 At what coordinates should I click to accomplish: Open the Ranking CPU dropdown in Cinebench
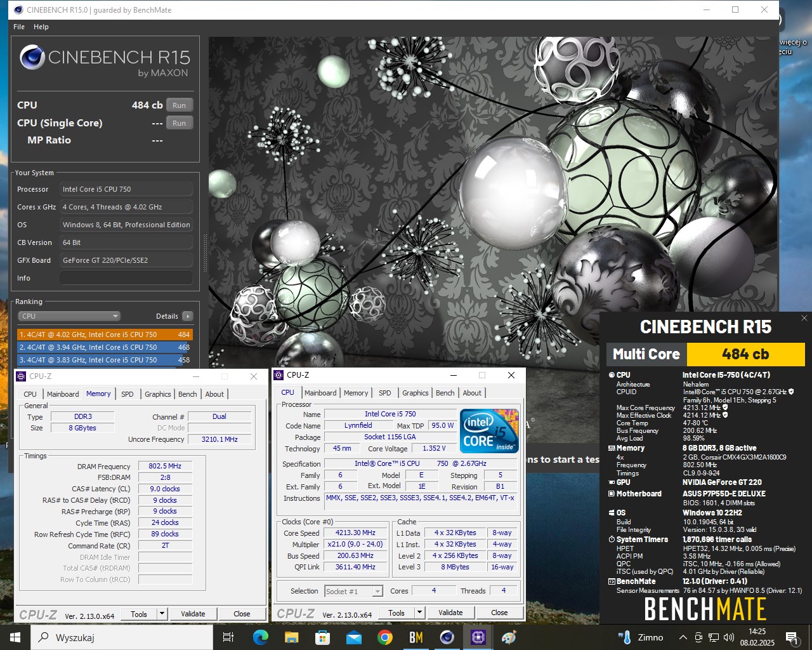pos(69,316)
